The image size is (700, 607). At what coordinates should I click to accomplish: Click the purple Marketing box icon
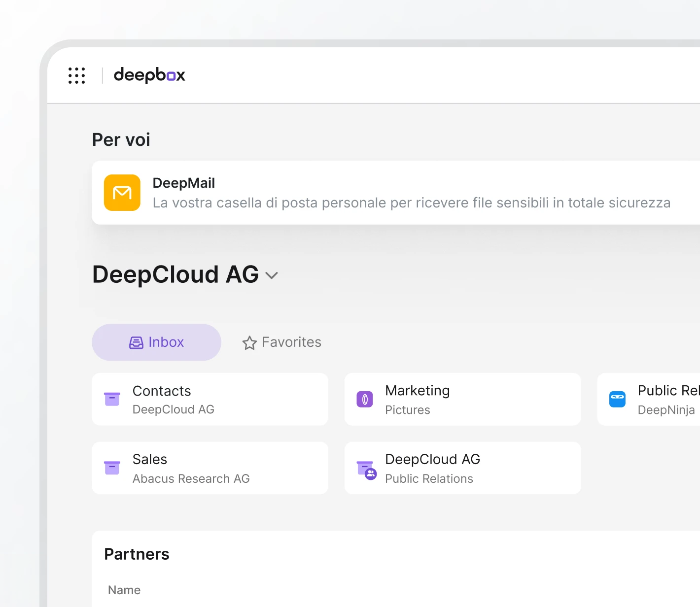coord(365,399)
